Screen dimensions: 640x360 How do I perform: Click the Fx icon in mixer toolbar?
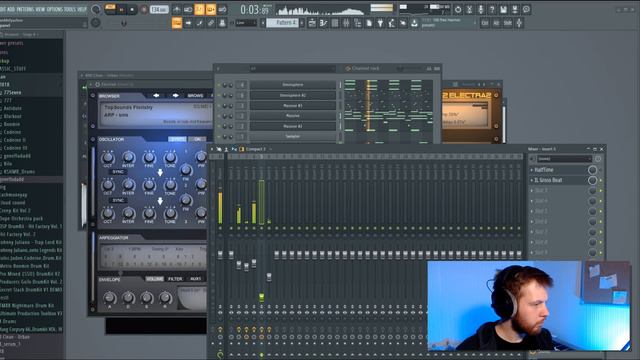pos(234,149)
